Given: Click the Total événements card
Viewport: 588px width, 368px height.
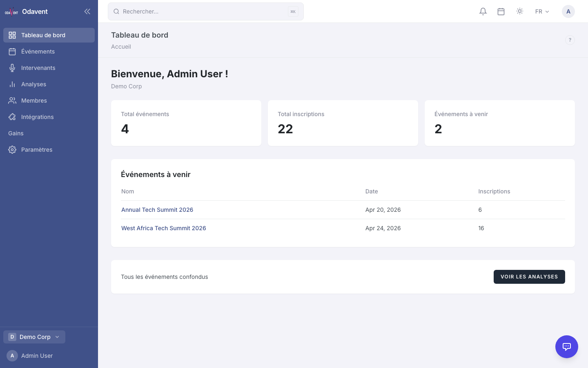Looking at the screenshot, I should 186,123.
